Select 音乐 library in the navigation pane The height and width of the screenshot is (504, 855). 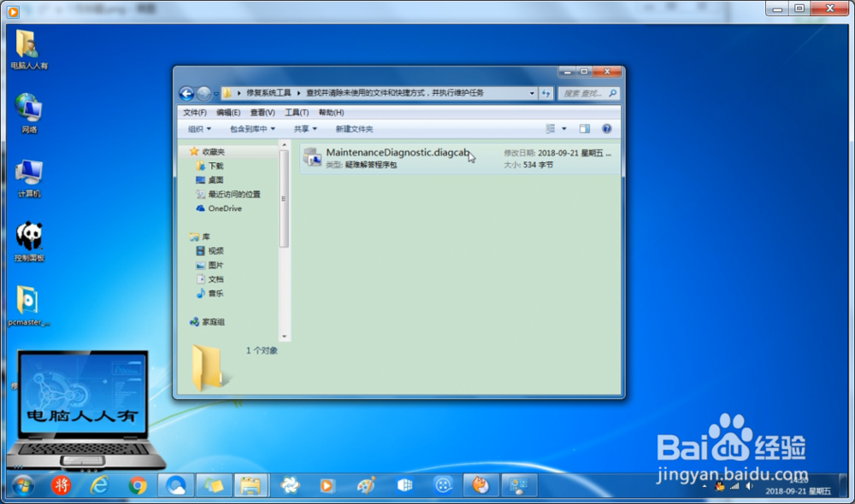pyautogui.click(x=216, y=294)
